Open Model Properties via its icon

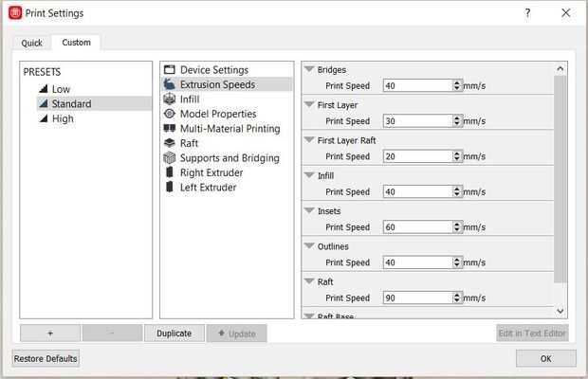pyautogui.click(x=170, y=114)
